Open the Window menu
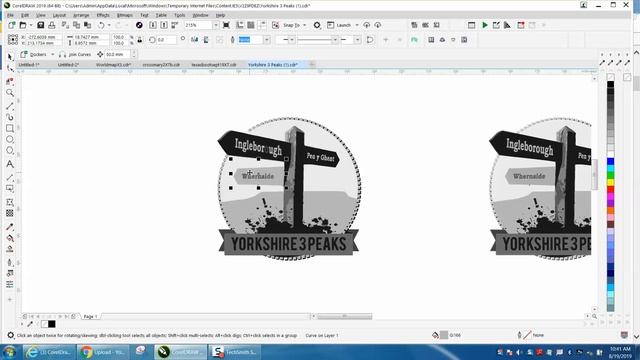This screenshot has height=360, width=640. pyautogui.click(x=200, y=15)
